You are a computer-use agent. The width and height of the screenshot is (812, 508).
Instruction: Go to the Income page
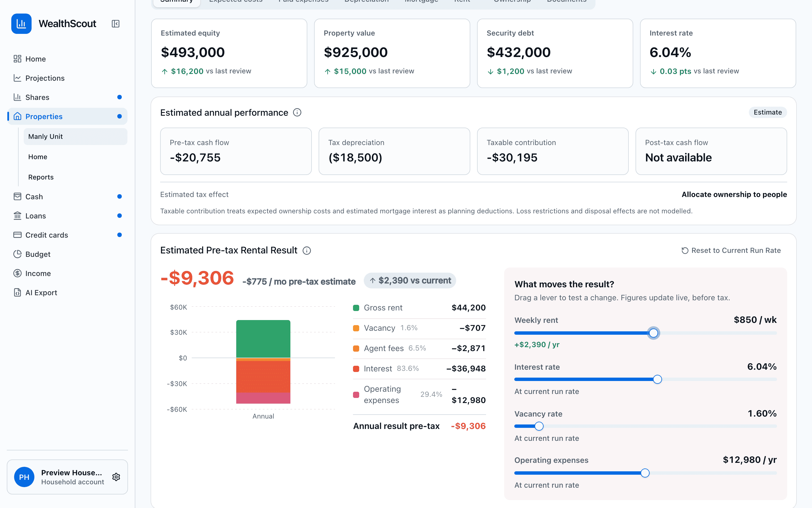(x=67, y=273)
